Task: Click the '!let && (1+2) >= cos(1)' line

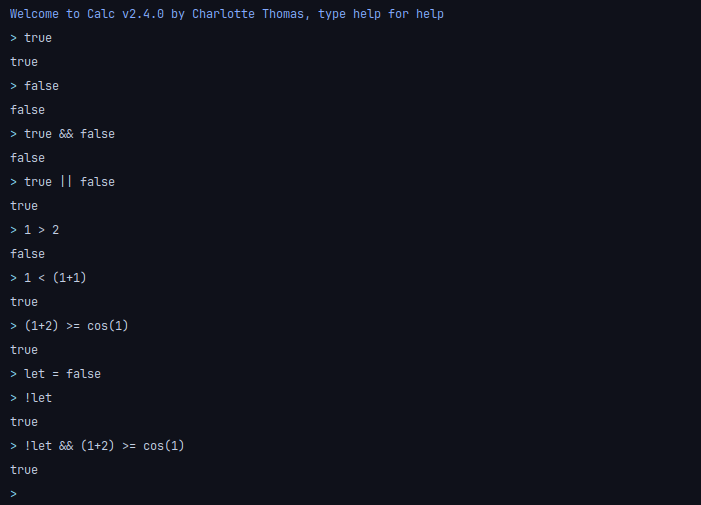Action: pyautogui.click(x=97, y=446)
